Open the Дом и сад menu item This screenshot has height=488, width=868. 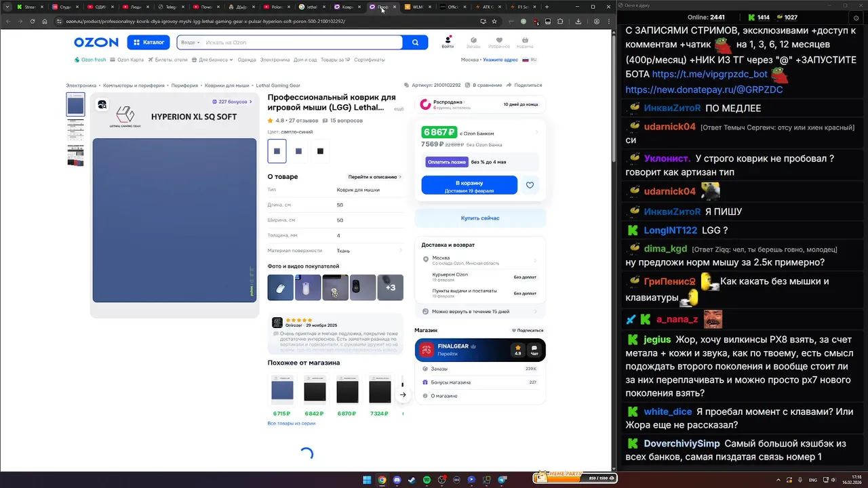pyautogui.click(x=305, y=60)
